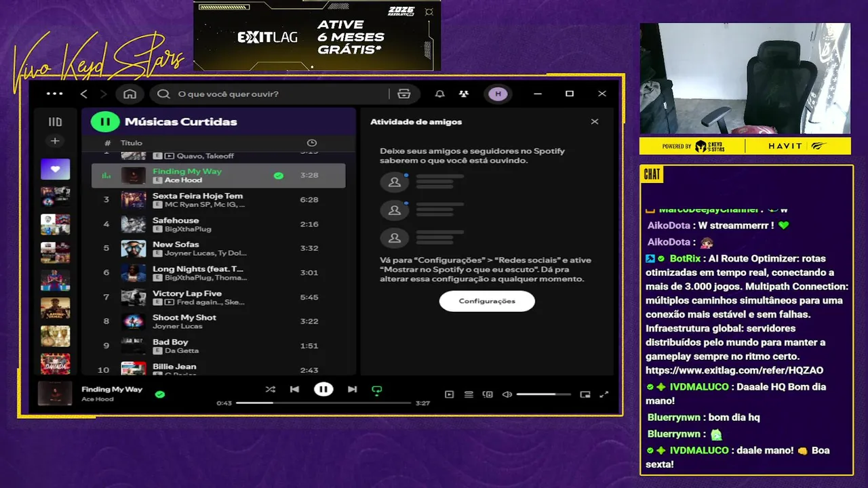Open the Liked Songs heart tile in the sidebar

[55, 169]
